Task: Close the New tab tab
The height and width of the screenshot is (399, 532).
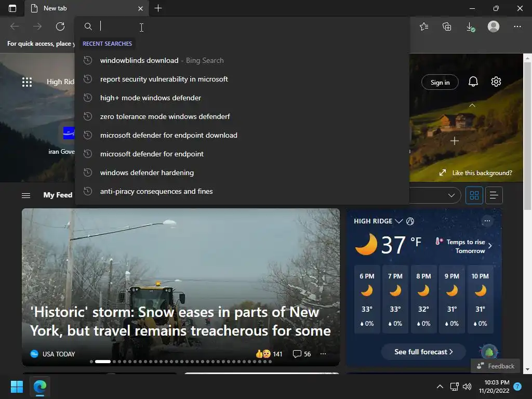Action: point(140,8)
